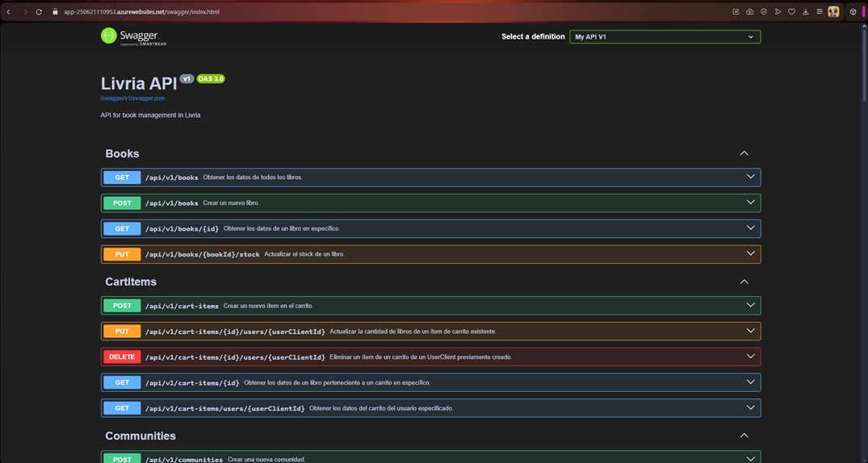868x463 pixels.
Task: Expand DELETE cart-items endpoint chevron
Action: [x=751, y=357]
